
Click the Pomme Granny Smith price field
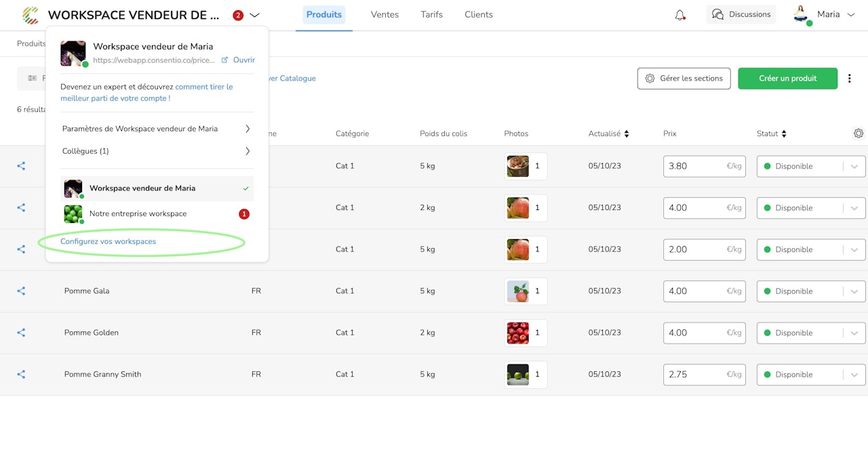705,374
